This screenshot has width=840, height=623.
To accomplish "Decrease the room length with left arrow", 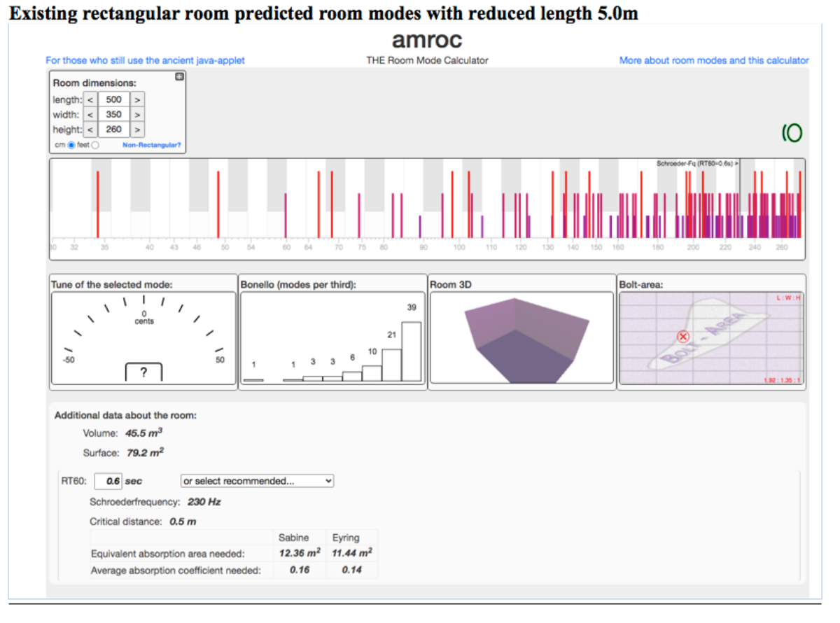I will [x=90, y=99].
